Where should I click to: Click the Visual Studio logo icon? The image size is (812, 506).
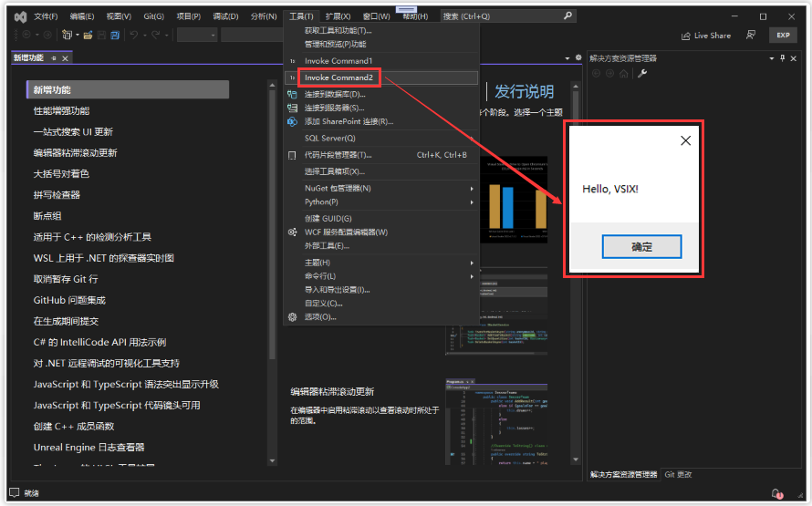coord(20,17)
